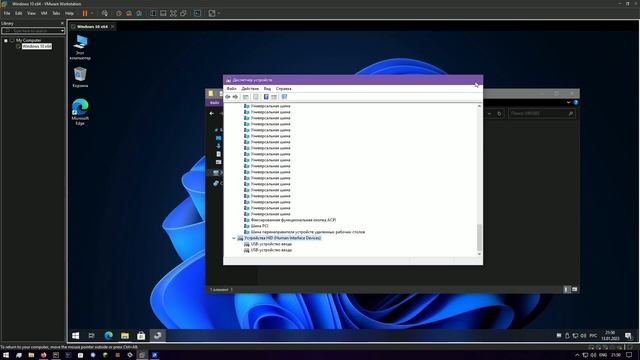Click the Device Manager scrollbar up arrow
This screenshot has width=640, height=360.
(x=479, y=106)
